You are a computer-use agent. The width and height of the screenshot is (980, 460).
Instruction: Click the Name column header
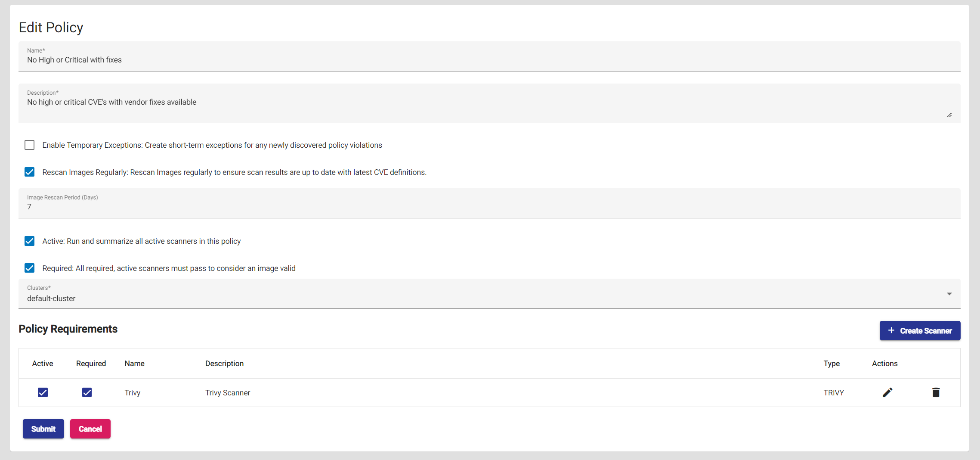(135, 364)
